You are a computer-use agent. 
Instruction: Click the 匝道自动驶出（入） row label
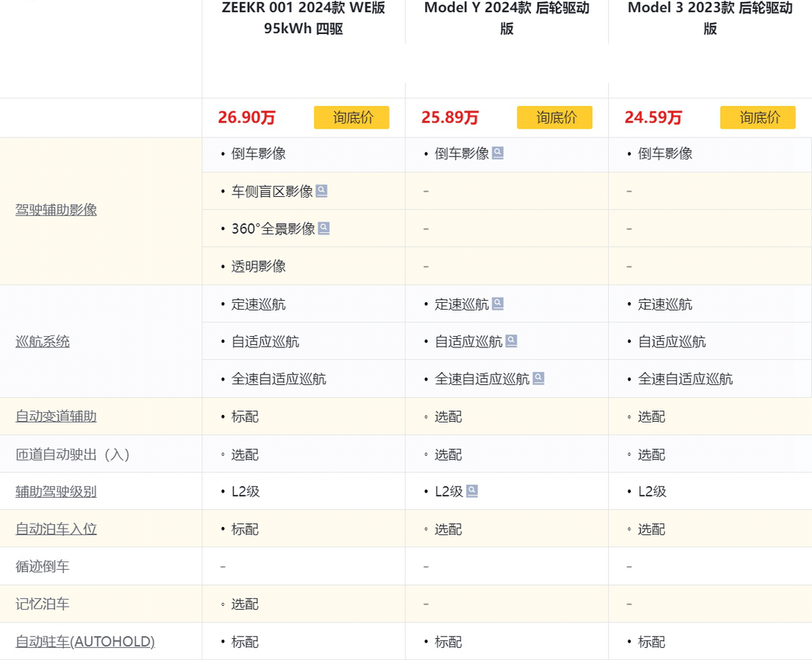click(72, 454)
